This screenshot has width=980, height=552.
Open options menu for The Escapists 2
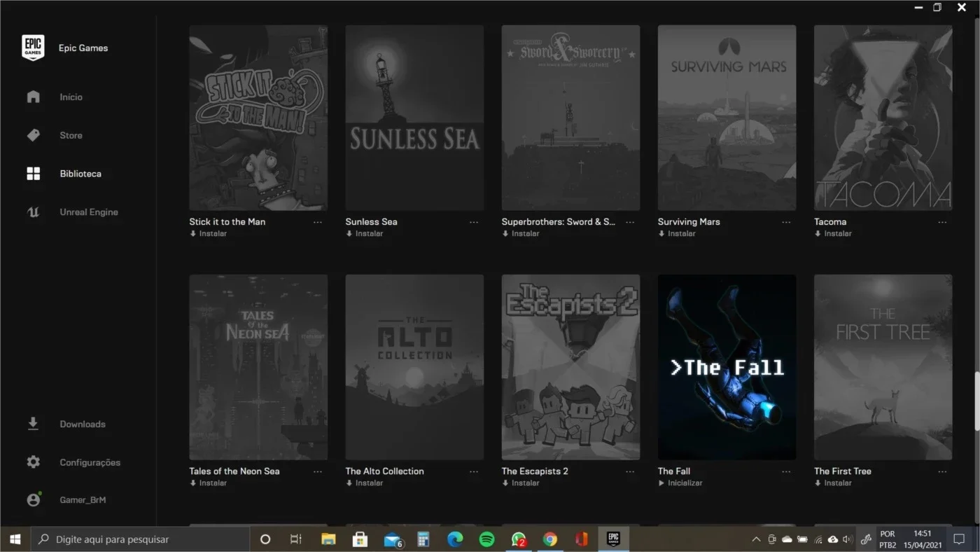[x=630, y=471]
